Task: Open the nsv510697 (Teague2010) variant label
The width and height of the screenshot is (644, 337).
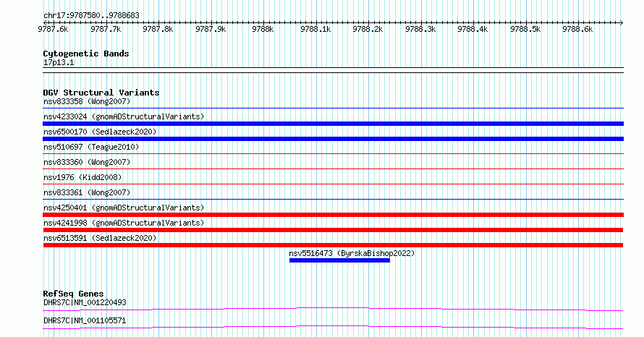Action: point(91,147)
